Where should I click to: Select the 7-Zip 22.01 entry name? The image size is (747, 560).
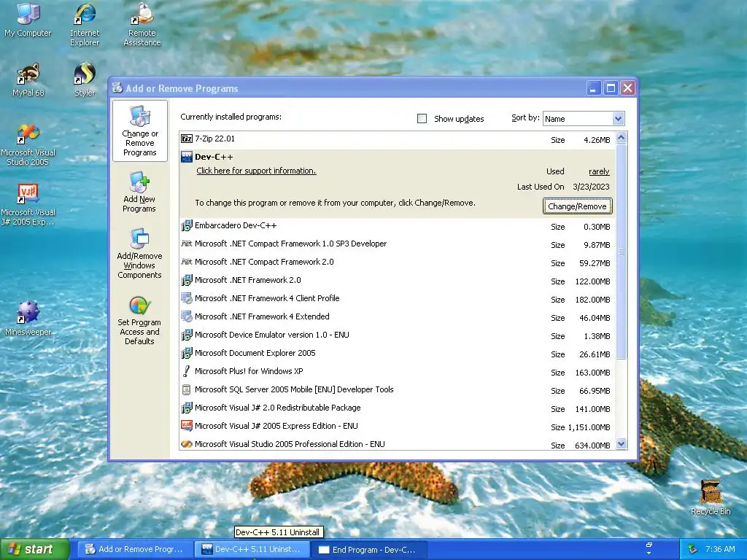215,139
